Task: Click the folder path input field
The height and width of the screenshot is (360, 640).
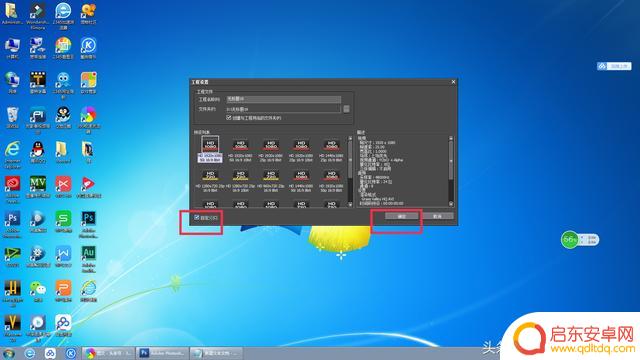Action: point(283,109)
